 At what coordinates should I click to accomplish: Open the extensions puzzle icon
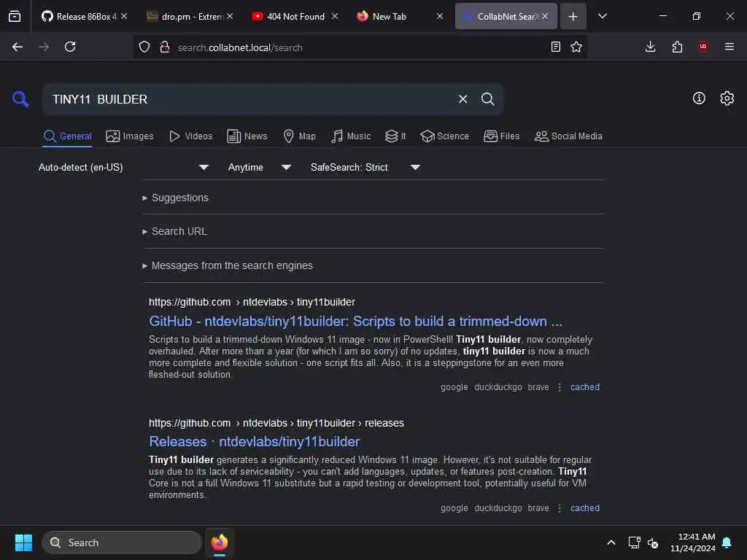pyautogui.click(x=677, y=47)
